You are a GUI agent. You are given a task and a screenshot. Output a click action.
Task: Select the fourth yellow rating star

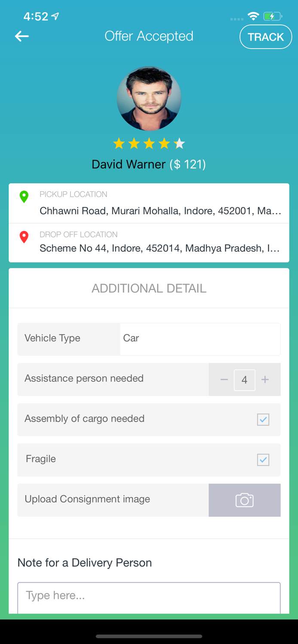[x=164, y=143]
